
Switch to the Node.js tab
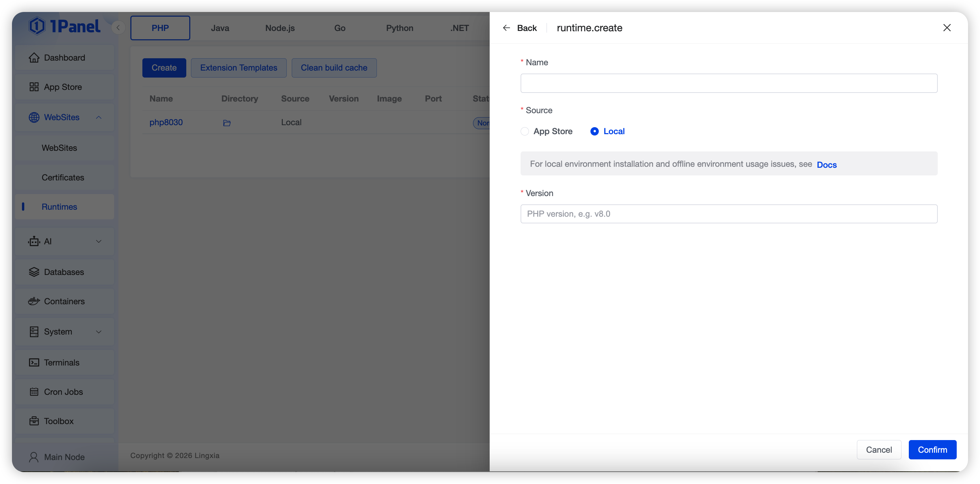point(280,28)
